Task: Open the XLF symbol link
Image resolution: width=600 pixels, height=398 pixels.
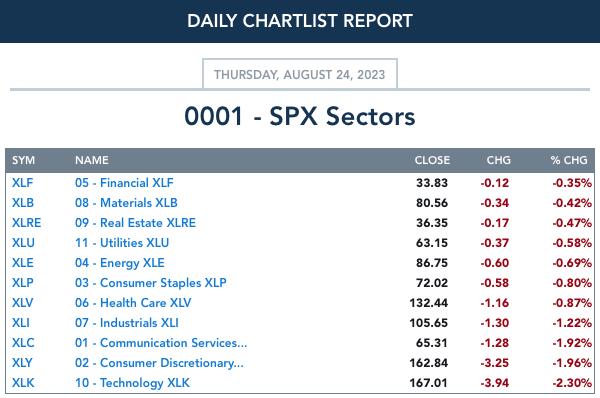Action: click(x=22, y=183)
